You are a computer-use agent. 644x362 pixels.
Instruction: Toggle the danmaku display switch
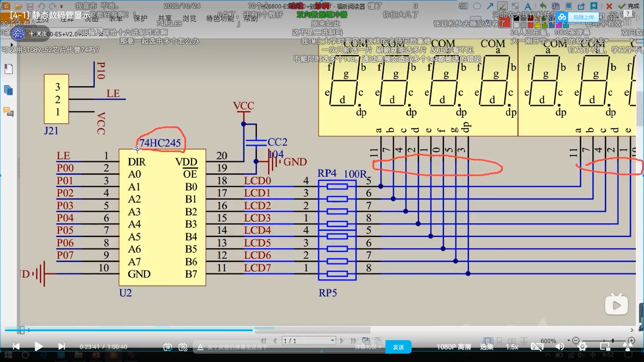(167, 347)
